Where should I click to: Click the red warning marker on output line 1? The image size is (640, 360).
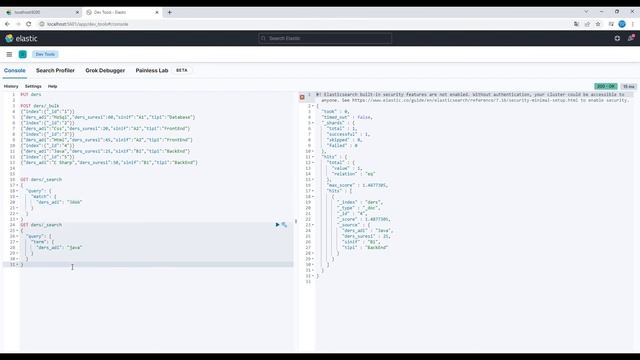302,97
